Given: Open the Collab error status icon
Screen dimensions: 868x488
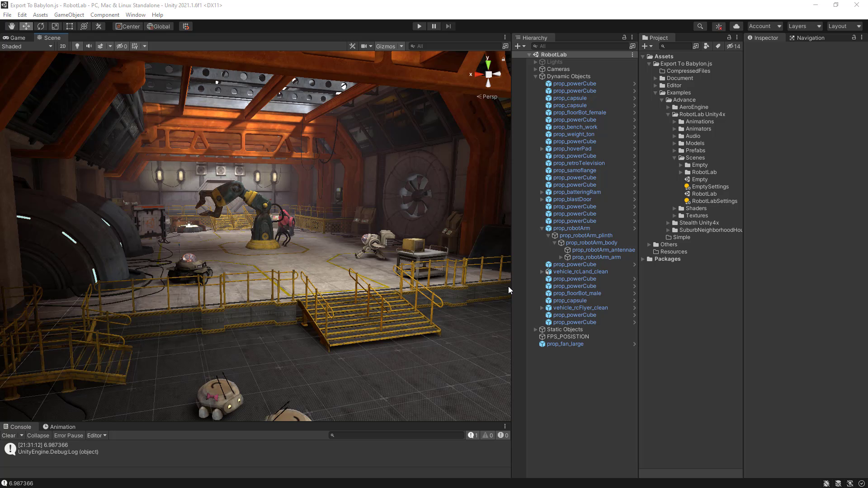Looking at the screenshot, I should pyautogui.click(x=719, y=26).
